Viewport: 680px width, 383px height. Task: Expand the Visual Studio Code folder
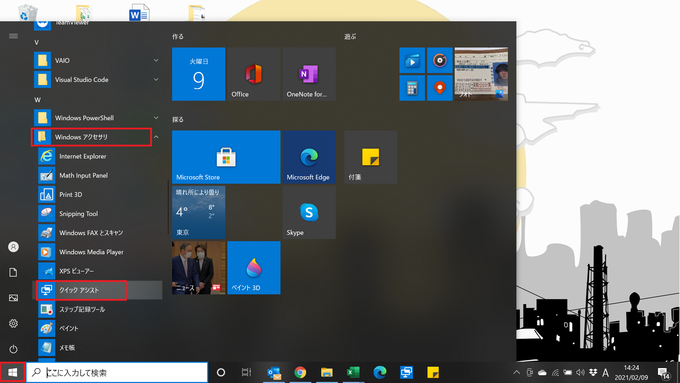(98, 79)
